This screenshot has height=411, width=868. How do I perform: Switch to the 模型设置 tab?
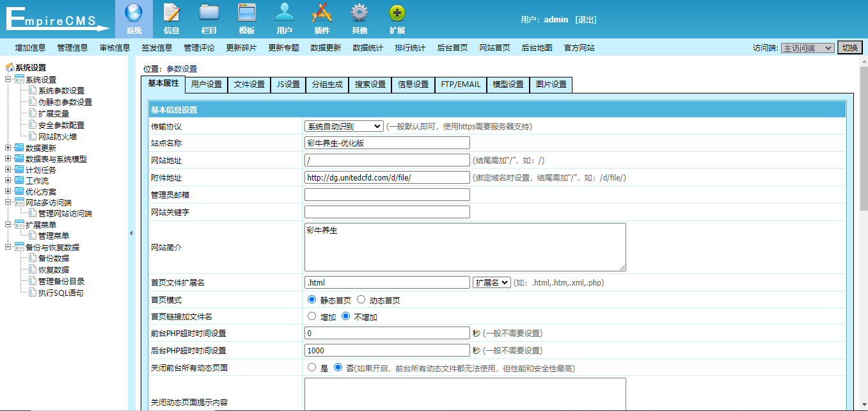pos(508,85)
